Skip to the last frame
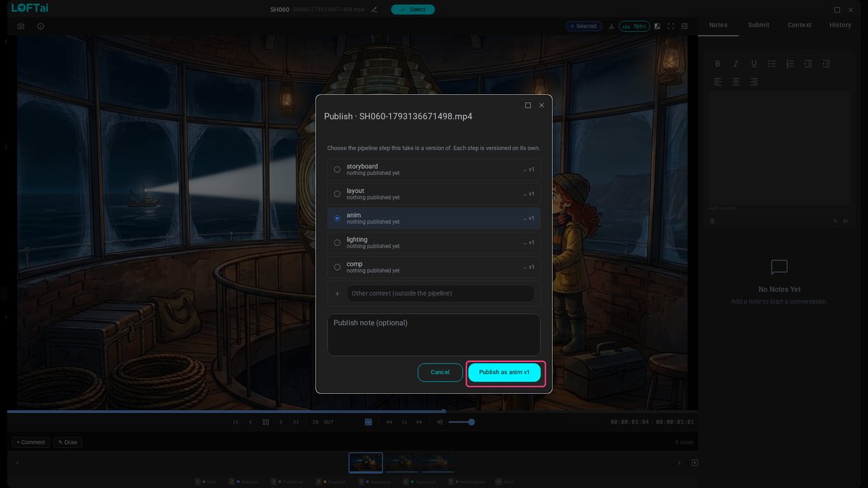Image resolution: width=868 pixels, height=488 pixels. coord(296,422)
